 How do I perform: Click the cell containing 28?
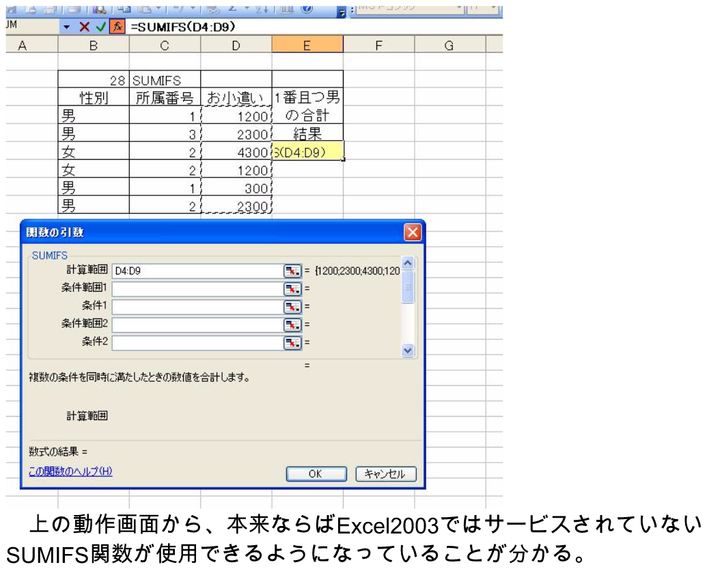(94, 80)
